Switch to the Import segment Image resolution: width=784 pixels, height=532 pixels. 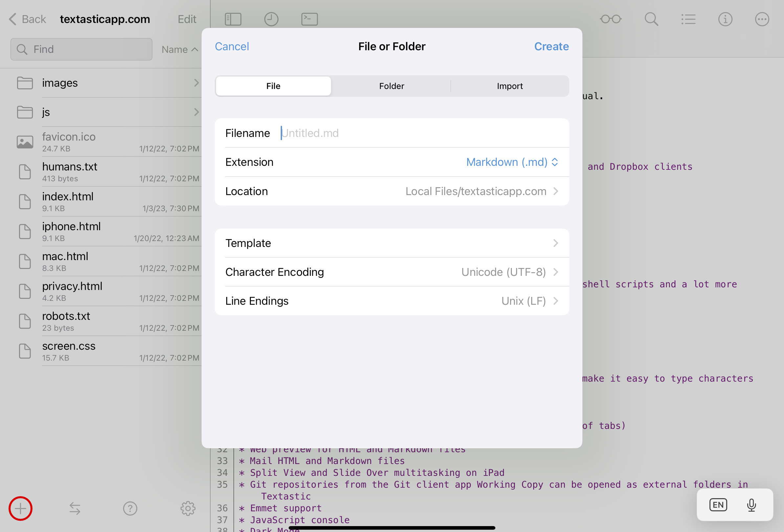coord(510,86)
